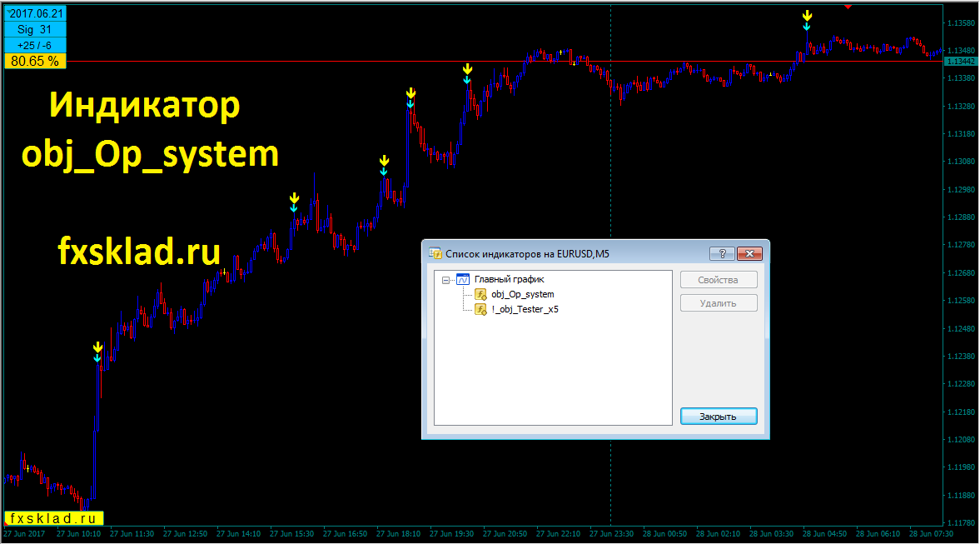Click the Свойства button
Screen dimensions: 980x544
pos(719,280)
